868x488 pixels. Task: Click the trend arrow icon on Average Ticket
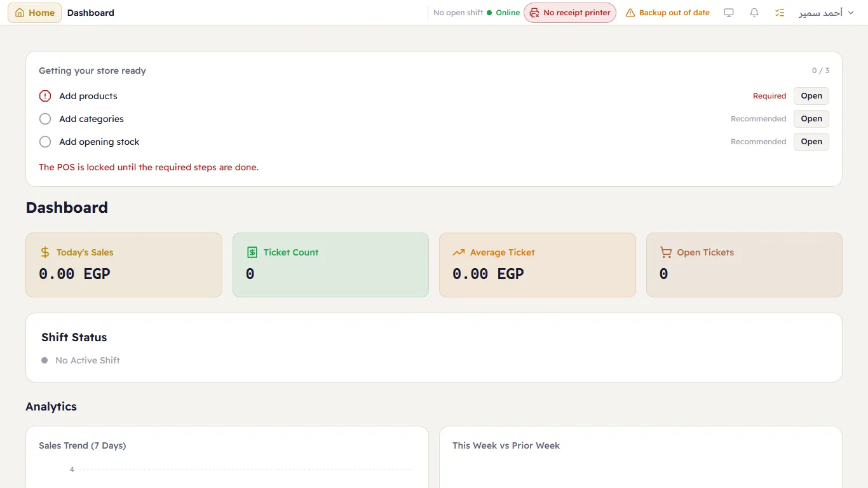pyautogui.click(x=459, y=252)
